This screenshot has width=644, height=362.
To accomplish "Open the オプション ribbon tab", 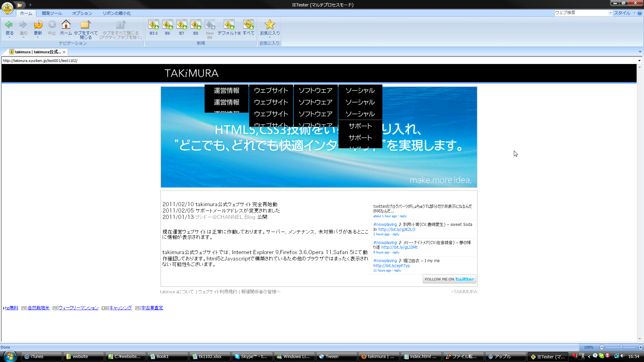I will tap(82, 13).
